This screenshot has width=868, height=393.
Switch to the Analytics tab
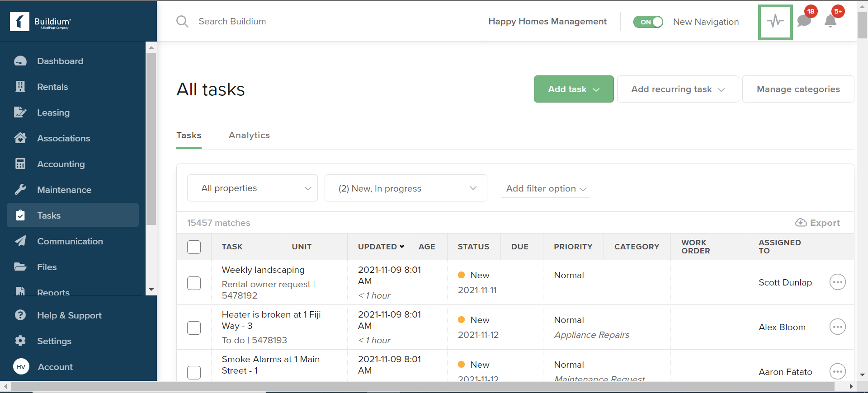[x=249, y=136]
